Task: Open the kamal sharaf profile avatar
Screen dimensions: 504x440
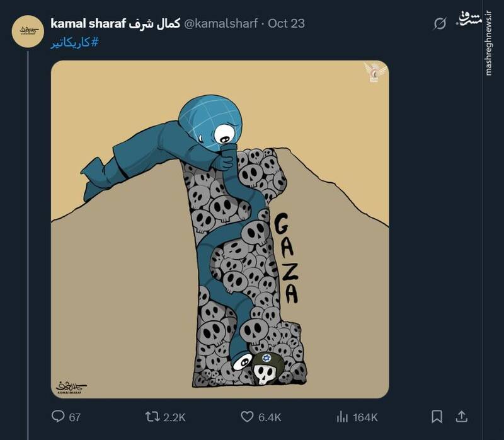Action: click(x=28, y=30)
